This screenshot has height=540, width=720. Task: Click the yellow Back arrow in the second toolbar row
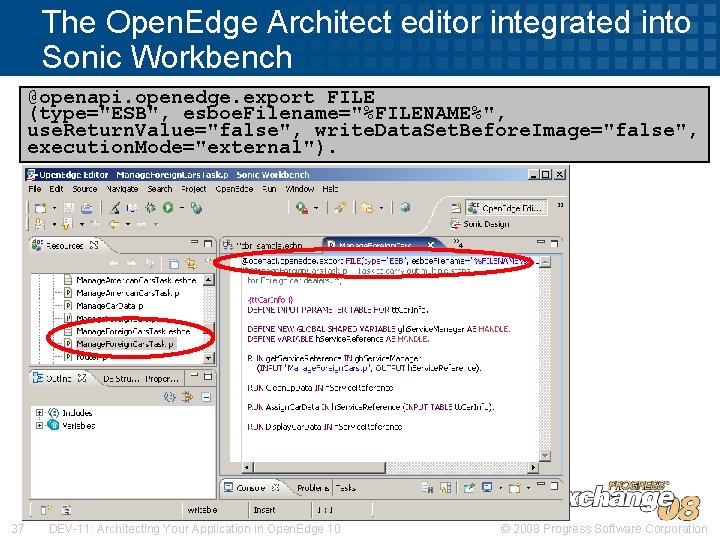coord(113,224)
